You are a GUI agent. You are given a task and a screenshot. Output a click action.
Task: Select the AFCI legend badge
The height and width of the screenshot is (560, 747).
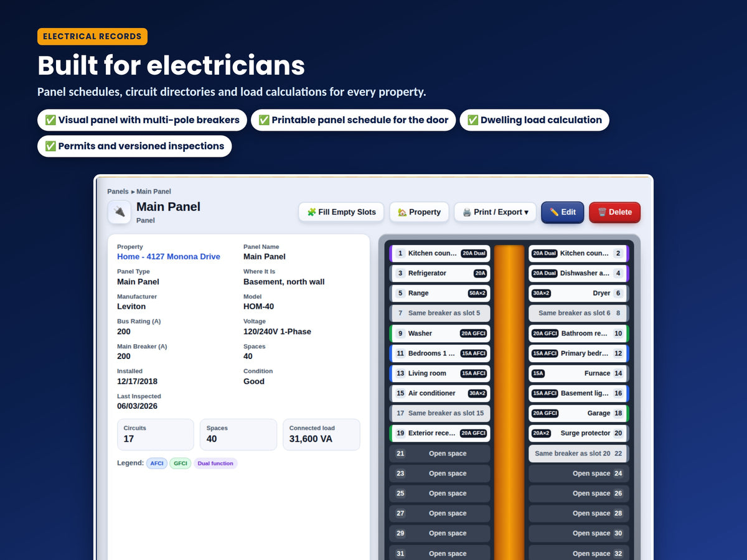[x=157, y=464]
